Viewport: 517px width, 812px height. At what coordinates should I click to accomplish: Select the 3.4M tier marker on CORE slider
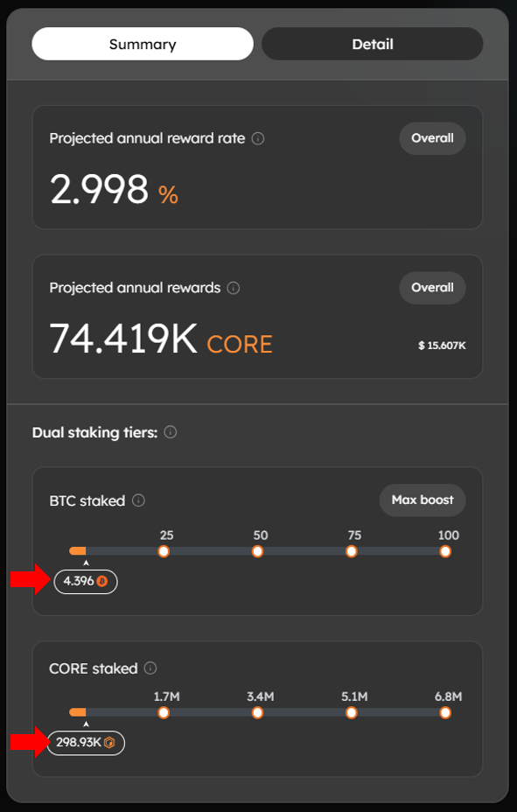pos(257,712)
